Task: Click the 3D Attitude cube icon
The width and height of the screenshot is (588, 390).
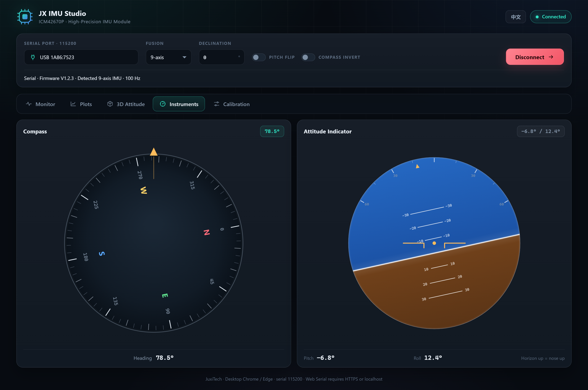Action: (110, 104)
